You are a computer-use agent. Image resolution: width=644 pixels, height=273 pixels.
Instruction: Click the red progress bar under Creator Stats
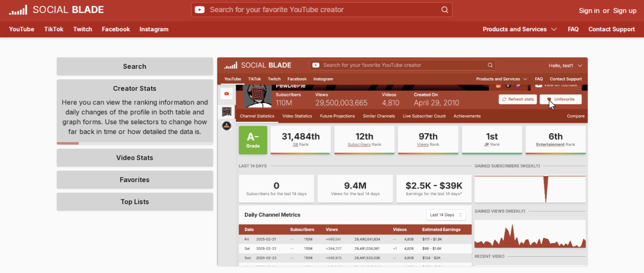pos(68,143)
